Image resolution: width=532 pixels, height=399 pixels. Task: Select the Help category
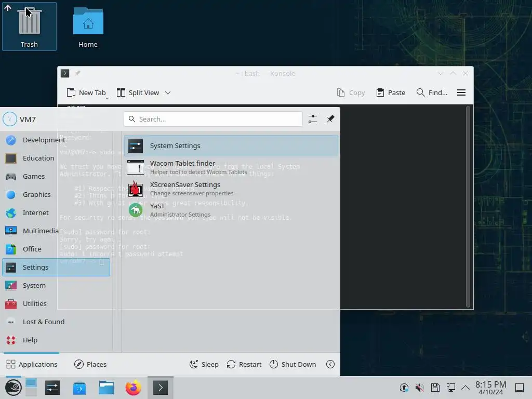coord(56,340)
